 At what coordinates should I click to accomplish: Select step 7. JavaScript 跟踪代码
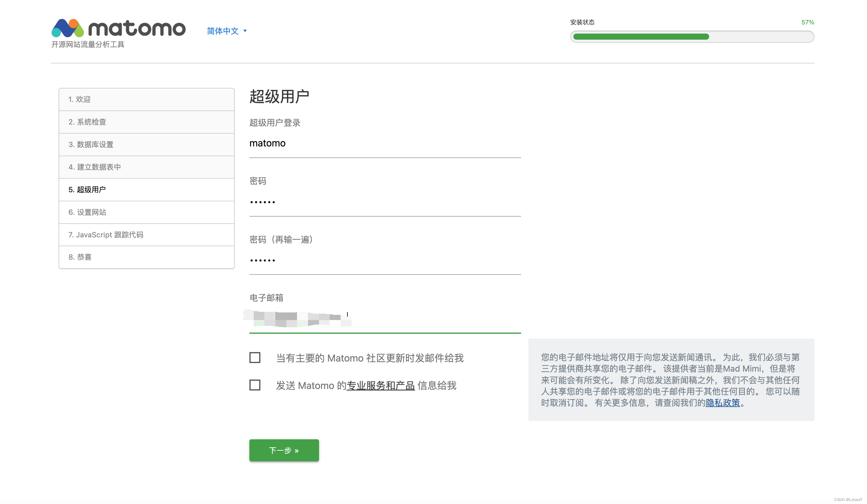147,235
